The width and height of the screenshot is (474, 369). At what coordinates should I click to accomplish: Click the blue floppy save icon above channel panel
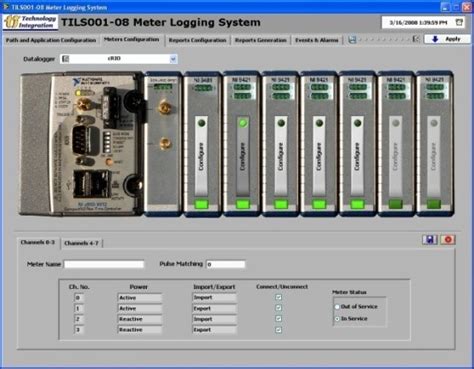coord(430,240)
